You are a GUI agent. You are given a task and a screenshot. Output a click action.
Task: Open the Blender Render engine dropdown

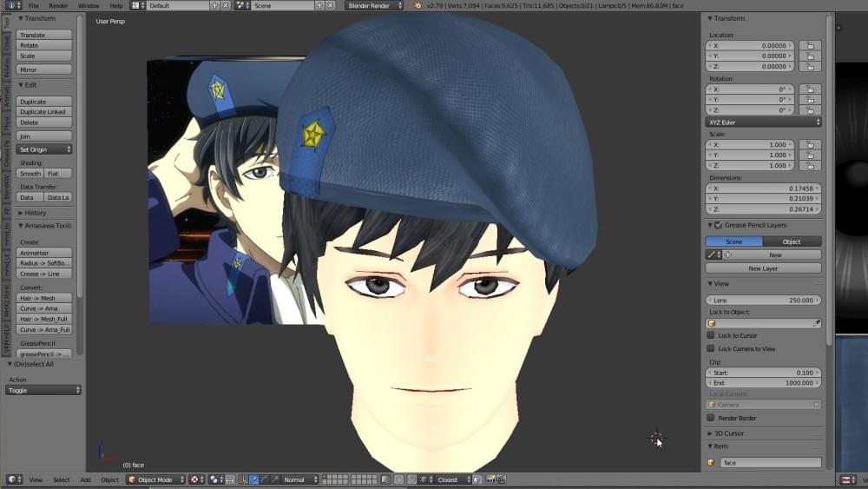(x=374, y=5)
